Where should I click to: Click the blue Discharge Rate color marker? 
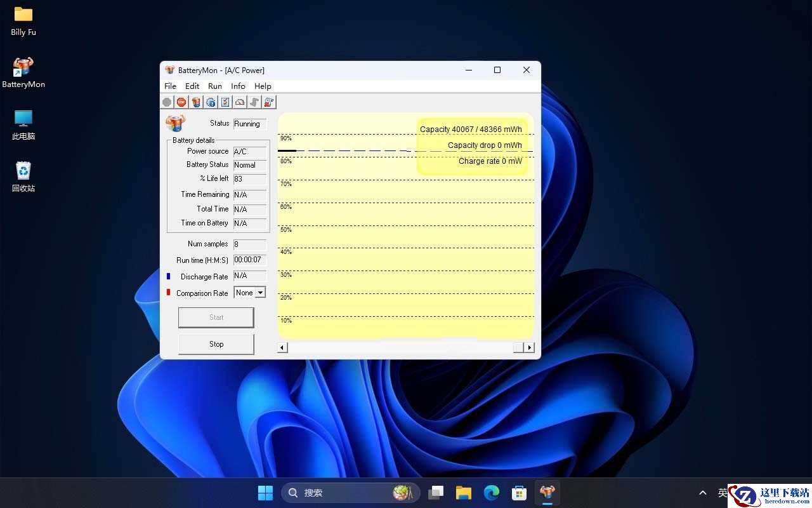click(x=168, y=276)
